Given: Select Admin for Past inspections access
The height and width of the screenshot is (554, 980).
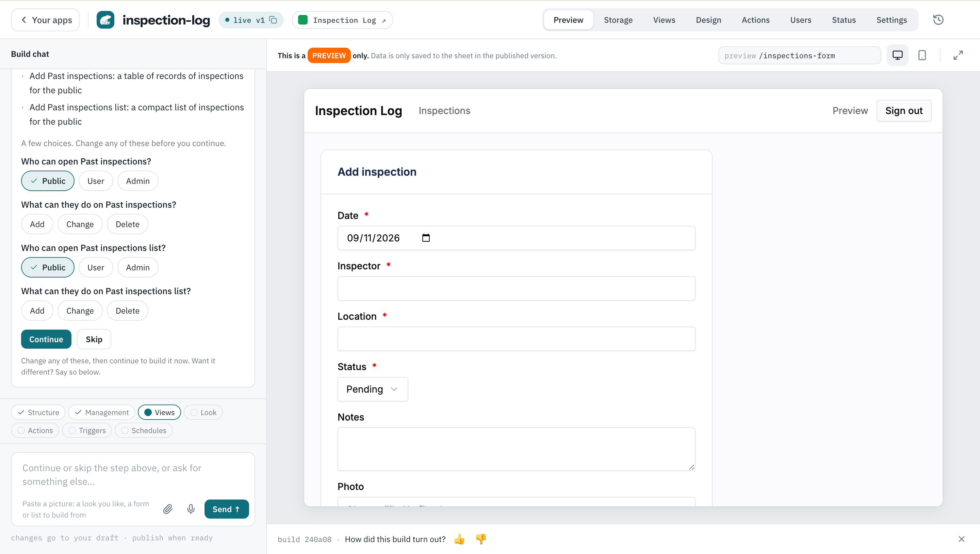Looking at the screenshot, I should pyautogui.click(x=138, y=181).
